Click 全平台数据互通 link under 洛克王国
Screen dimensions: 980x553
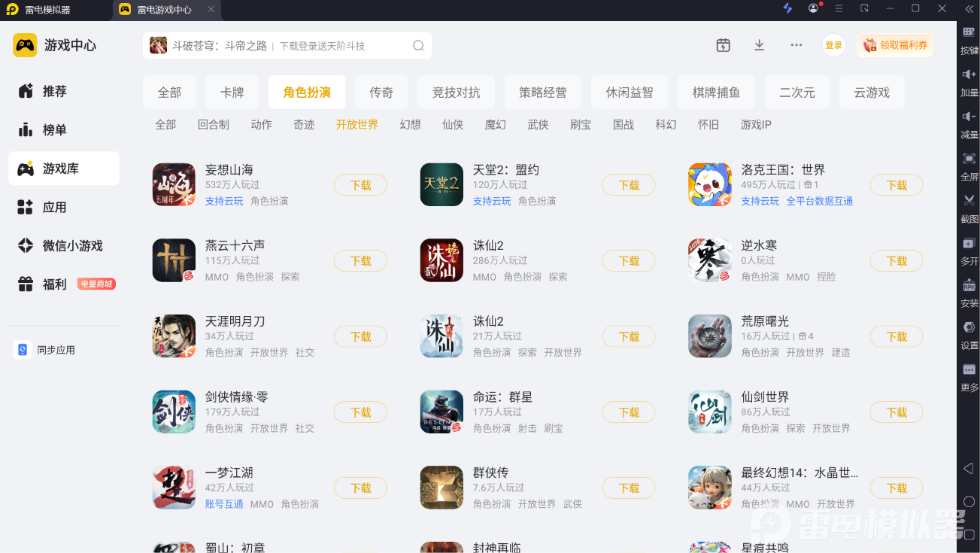click(820, 201)
